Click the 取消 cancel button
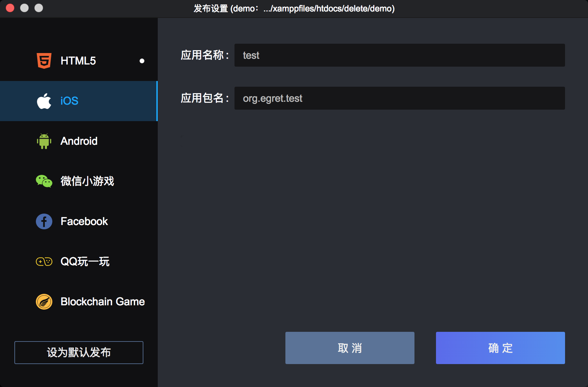The height and width of the screenshot is (387, 588). (x=350, y=348)
